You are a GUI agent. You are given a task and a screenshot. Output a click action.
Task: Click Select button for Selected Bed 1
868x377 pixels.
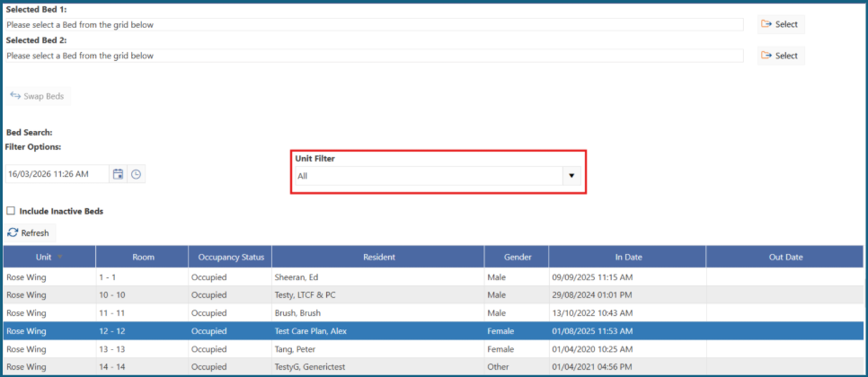781,24
